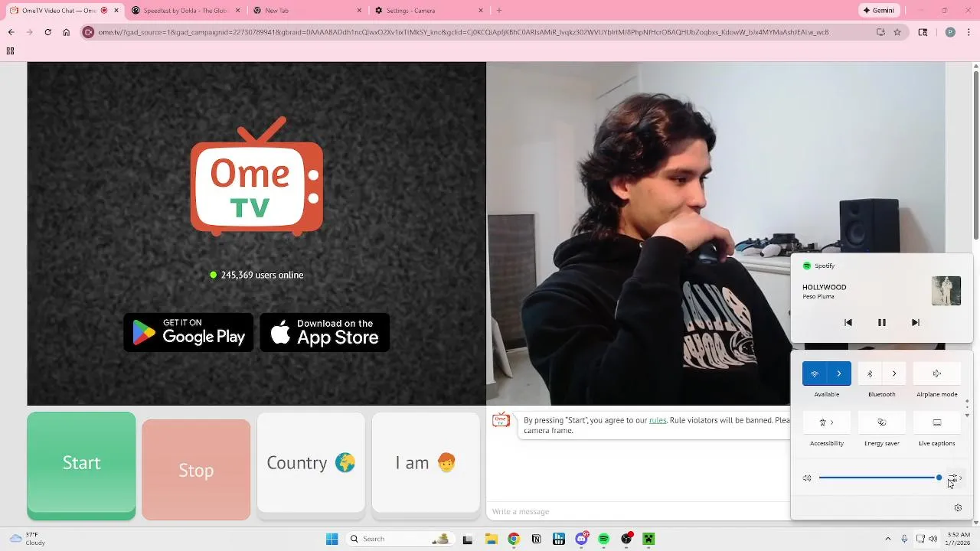Screen dimensions: 980x551
Task: Click the address bar URL
Action: [x=463, y=32]
